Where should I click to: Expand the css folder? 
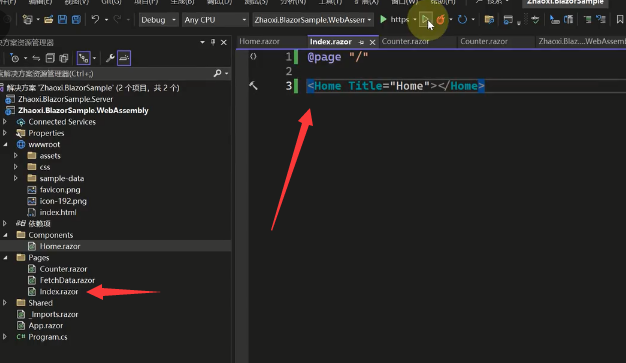click(16, 167)
